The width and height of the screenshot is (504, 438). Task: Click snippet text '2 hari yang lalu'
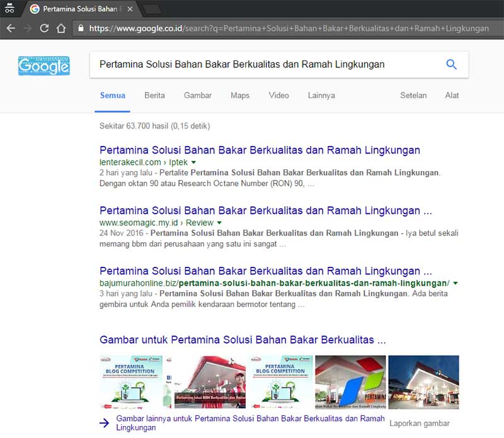(x=125, y=173)
